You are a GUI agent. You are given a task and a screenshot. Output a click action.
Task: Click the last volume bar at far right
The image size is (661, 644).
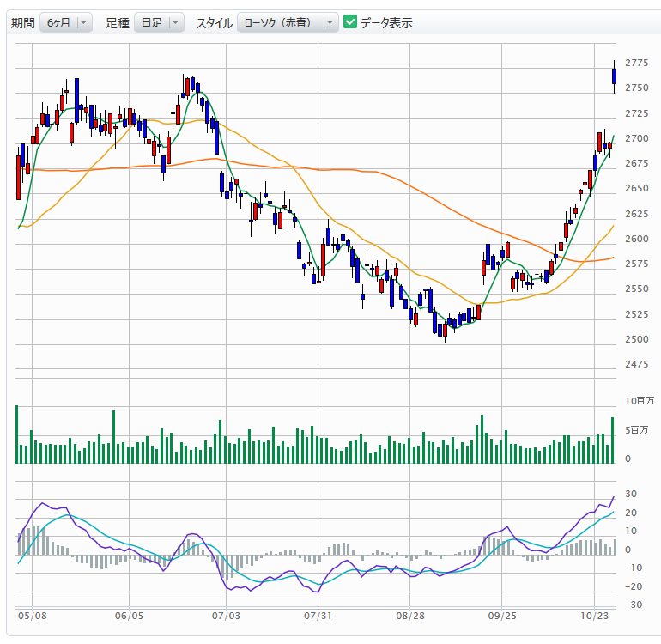tap(613, 440)
